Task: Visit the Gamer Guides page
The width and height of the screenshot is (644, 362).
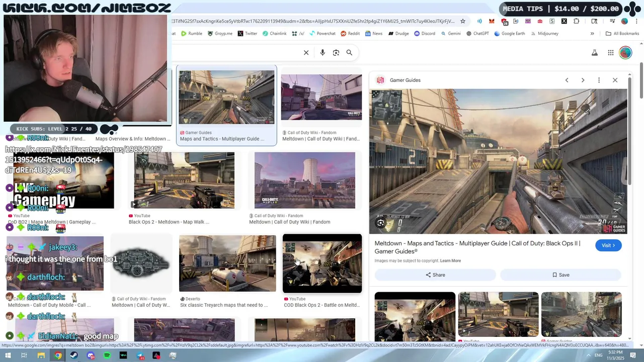Action: click(x=608, y=245)
